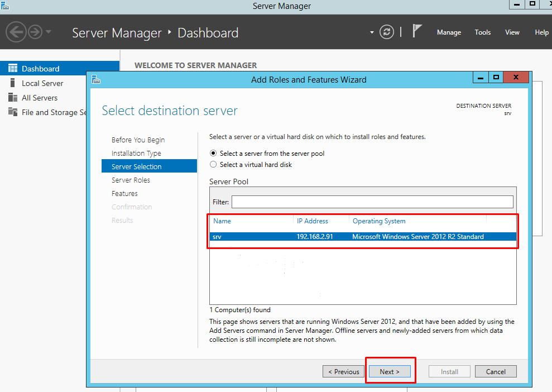The image size is (552, 392).
Task: Click IP address 192.168.2.91 cell
Action: 315,236
